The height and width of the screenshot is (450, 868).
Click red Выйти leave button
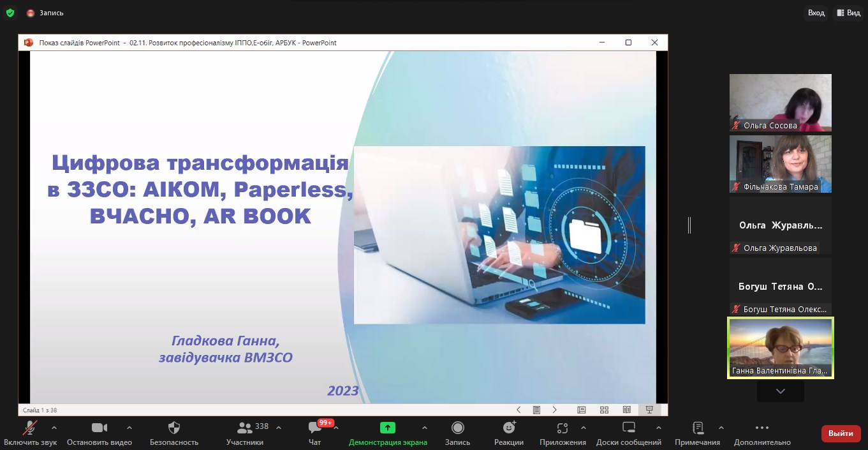coord(841,433)
